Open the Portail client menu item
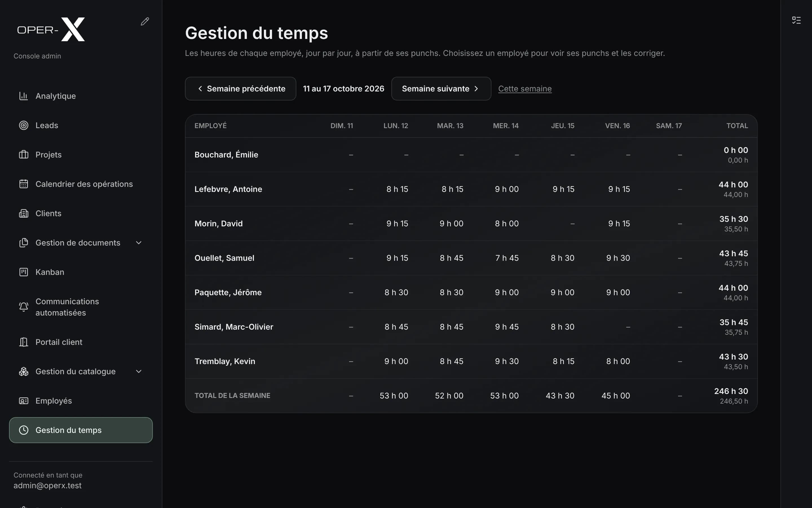The image size is (812, 508). [81, 342]
